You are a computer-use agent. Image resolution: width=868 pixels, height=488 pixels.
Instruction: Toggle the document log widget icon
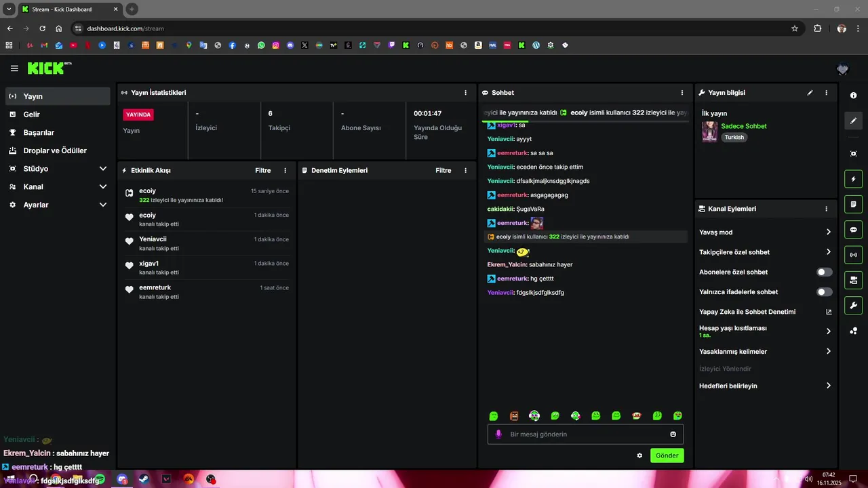tap(853, 204)
